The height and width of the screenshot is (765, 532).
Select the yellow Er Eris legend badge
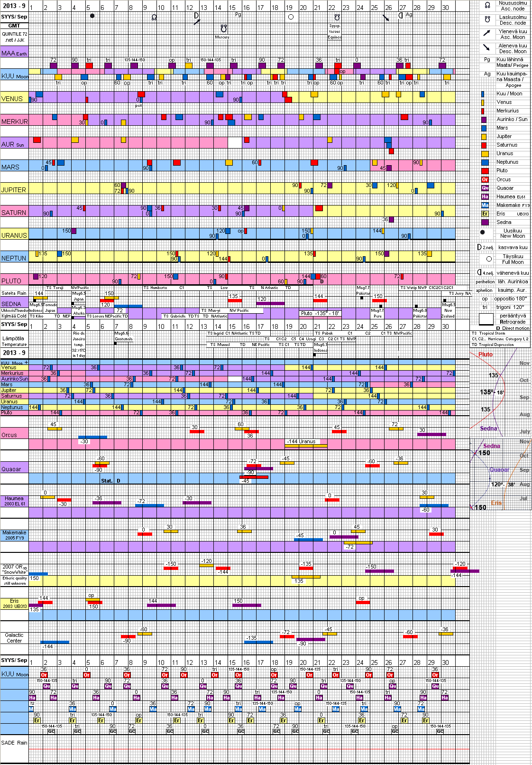click(485, 214)
